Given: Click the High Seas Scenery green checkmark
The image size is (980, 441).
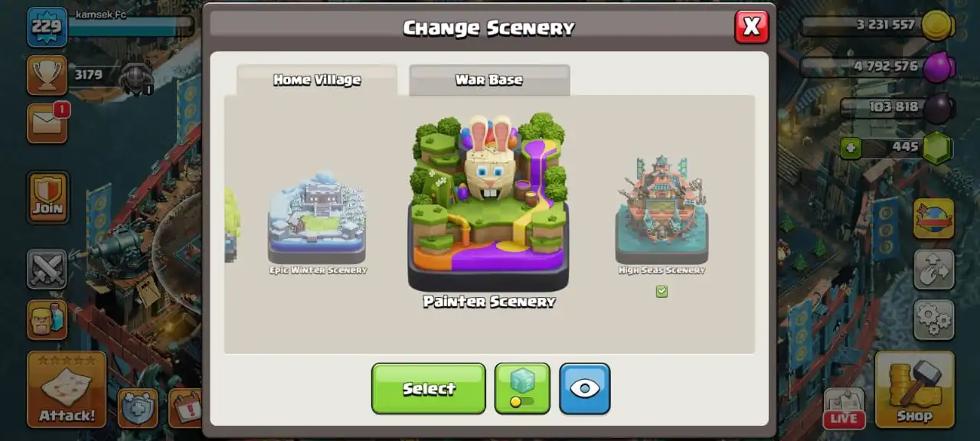Looking at the screenshot, I should pos(661,292).
